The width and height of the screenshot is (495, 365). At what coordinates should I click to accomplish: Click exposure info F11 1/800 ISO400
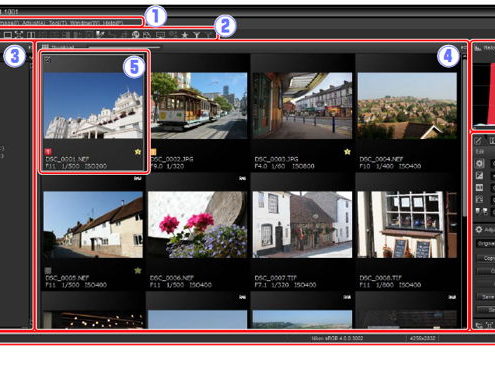coord(390,285)
